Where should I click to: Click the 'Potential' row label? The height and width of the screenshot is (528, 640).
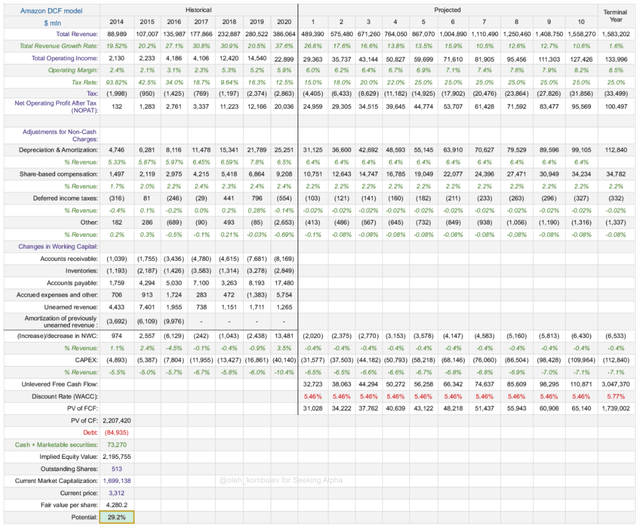[x=84, y=517]
